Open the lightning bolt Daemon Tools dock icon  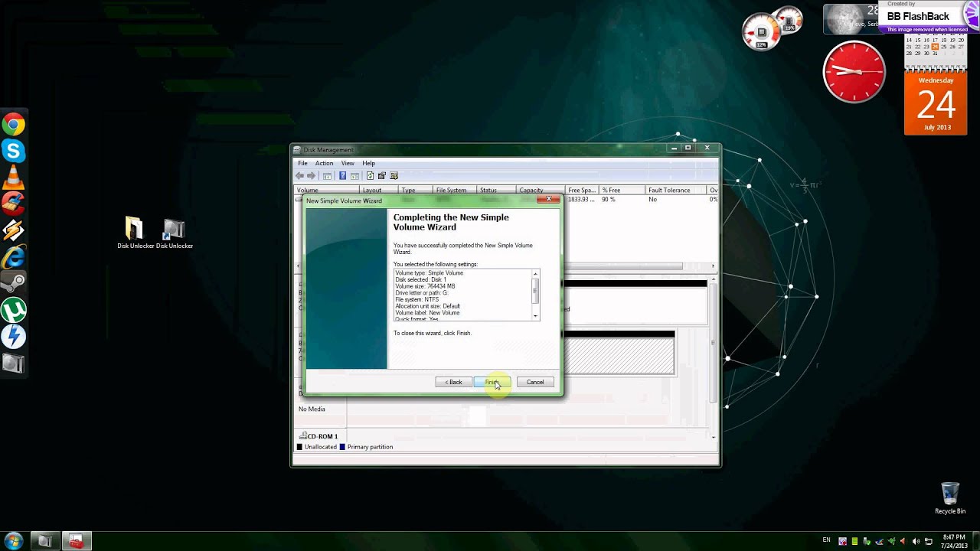[13, 337]
